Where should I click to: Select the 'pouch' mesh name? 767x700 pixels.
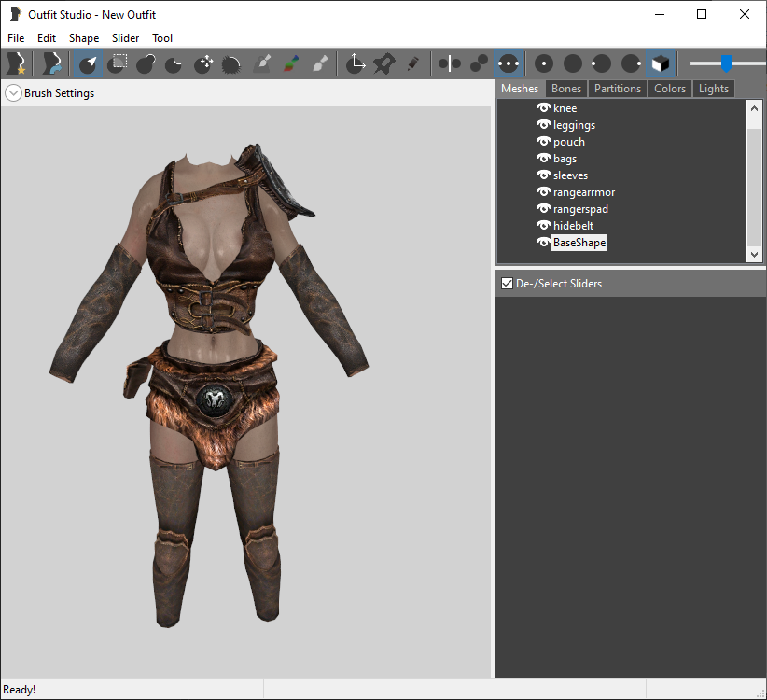(x=569, y=142)
